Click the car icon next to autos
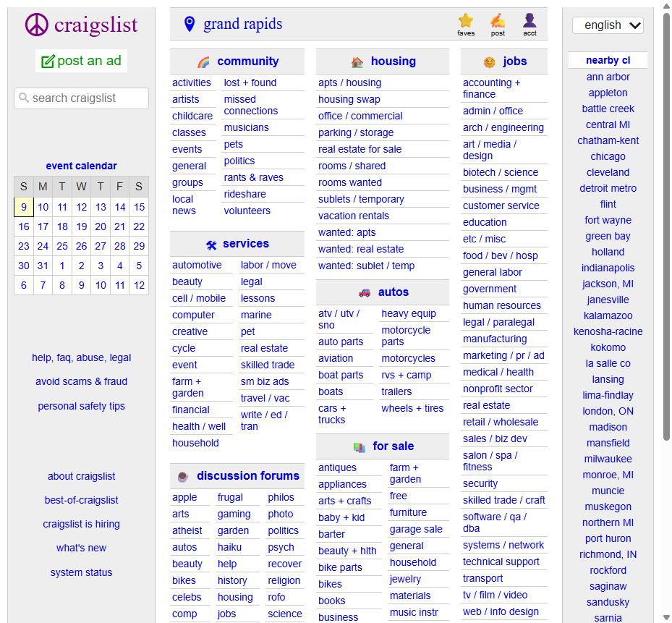Viewport: 672px width, 623px height. tap(365, 293)
